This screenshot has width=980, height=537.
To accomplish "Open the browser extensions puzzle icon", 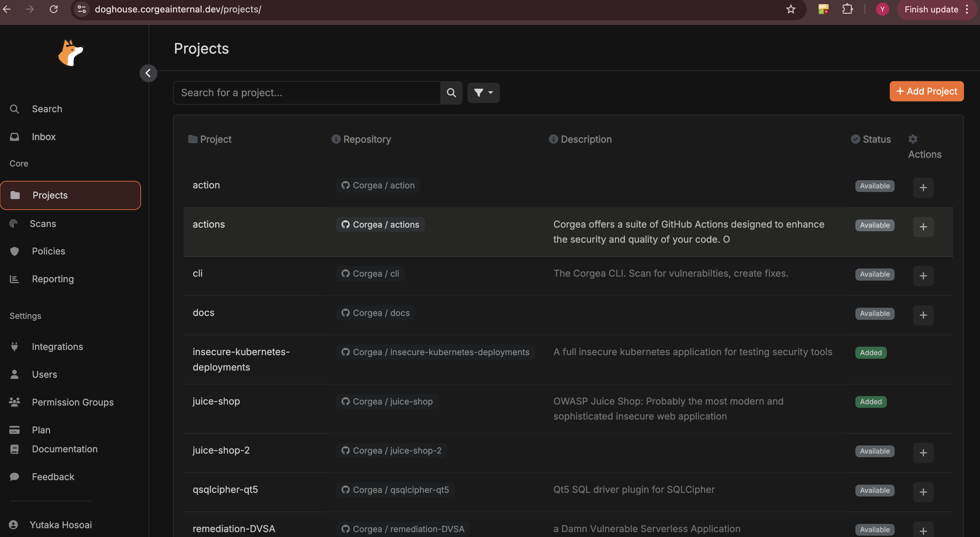I will point(847,9).
